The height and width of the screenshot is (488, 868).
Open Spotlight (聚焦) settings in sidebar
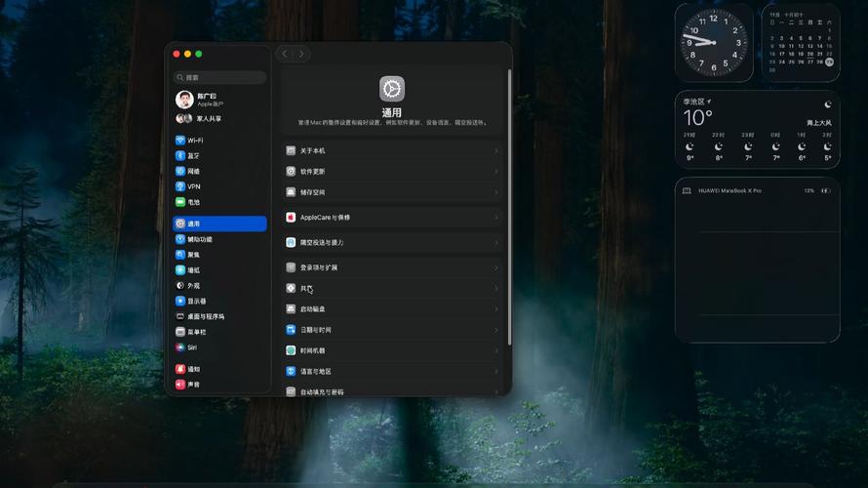click(x=219, y=255)
